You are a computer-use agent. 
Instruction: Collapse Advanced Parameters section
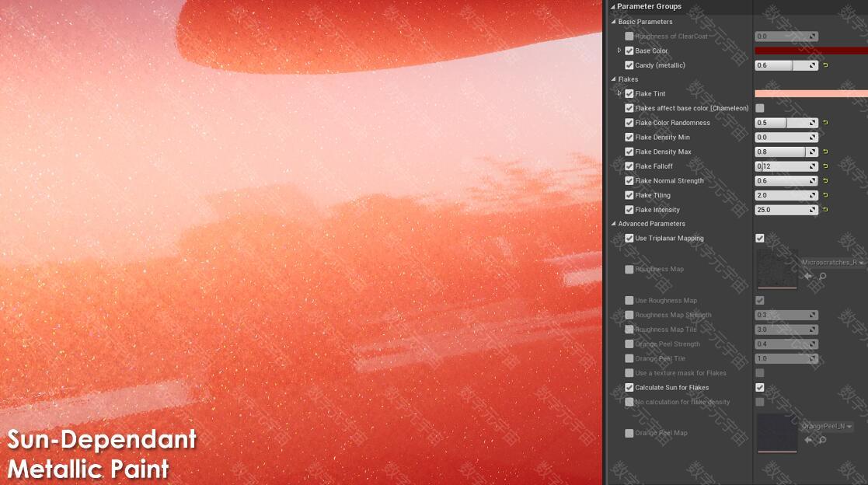point(613,224)
